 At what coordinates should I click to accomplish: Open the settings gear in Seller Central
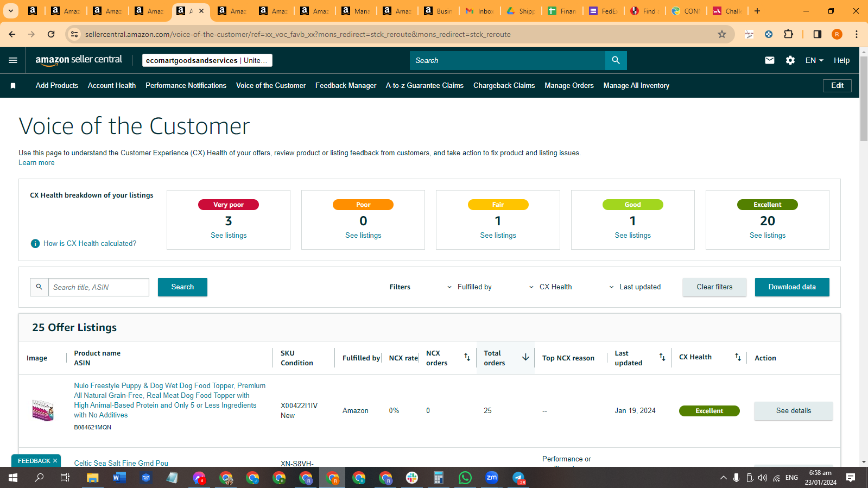[790, 60]
